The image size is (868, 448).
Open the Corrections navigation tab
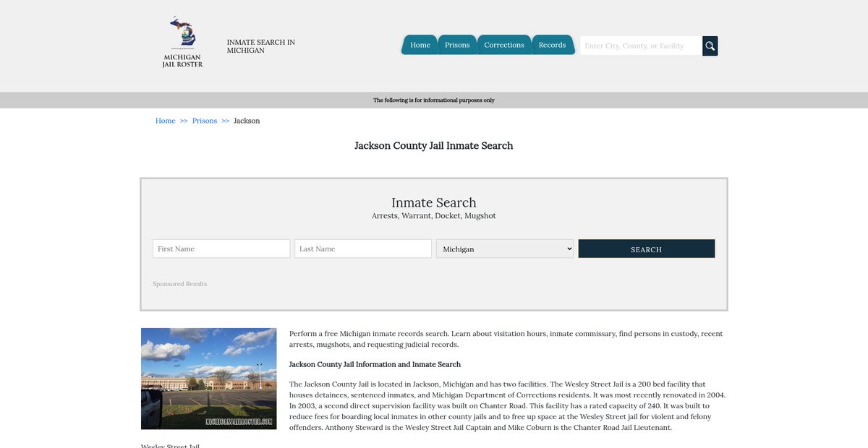(504, 45)
